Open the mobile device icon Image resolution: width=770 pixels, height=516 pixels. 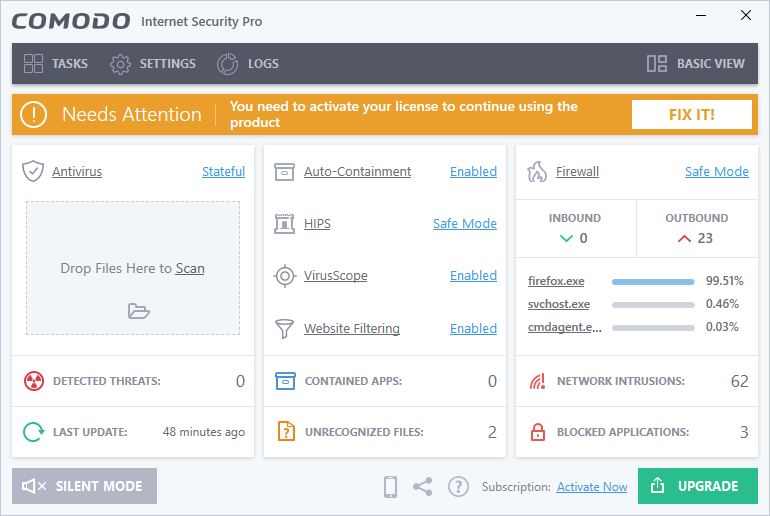(391, 487)
